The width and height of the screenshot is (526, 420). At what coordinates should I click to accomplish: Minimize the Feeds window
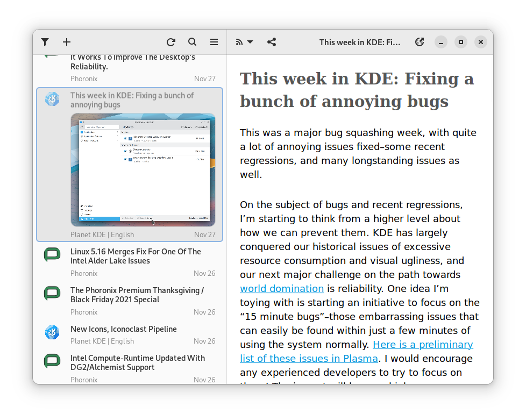(x=441, y=42)
